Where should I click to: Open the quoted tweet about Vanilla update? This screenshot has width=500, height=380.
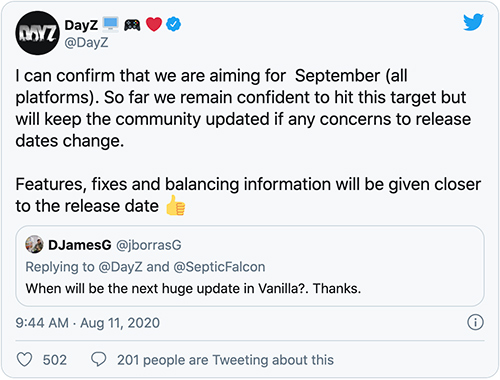pyautogui.click(x=250, y=266)
